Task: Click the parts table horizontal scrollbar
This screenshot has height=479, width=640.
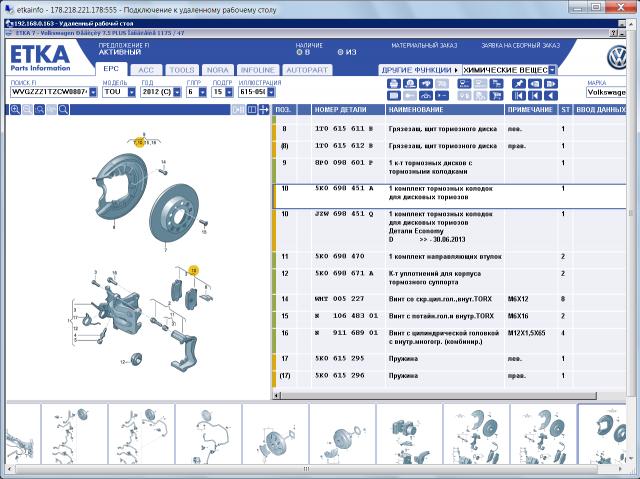Action: coord(438,395)
